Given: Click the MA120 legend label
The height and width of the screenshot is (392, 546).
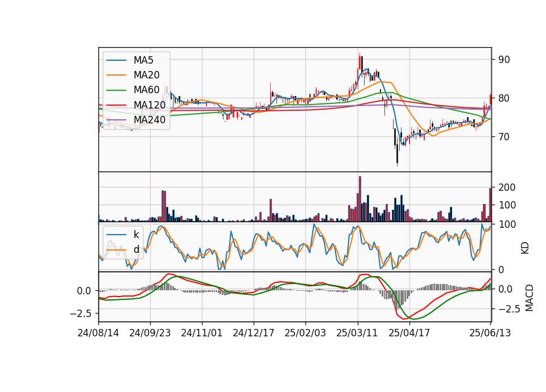Looking at the screenshot, I should pos(150,105).
